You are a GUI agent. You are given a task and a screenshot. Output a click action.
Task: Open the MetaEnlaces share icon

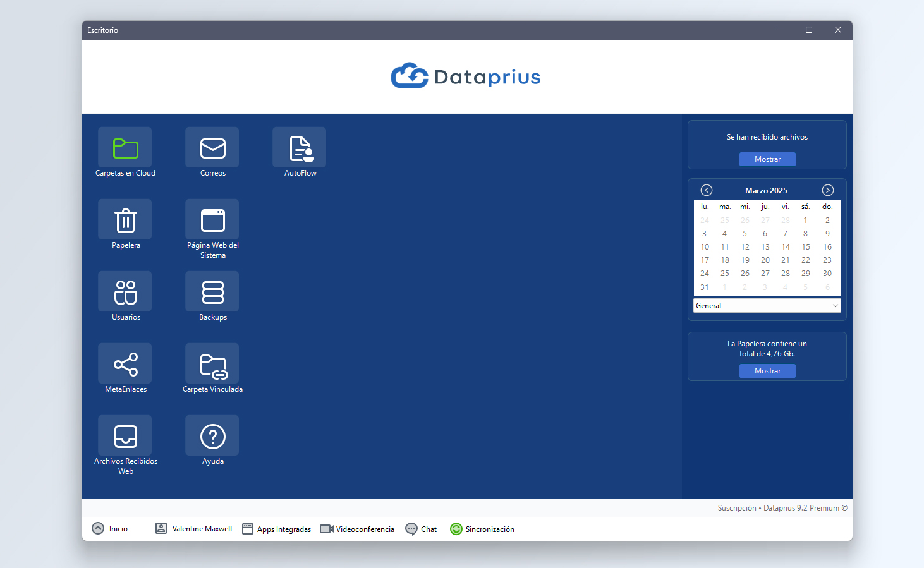pos(125,363)
